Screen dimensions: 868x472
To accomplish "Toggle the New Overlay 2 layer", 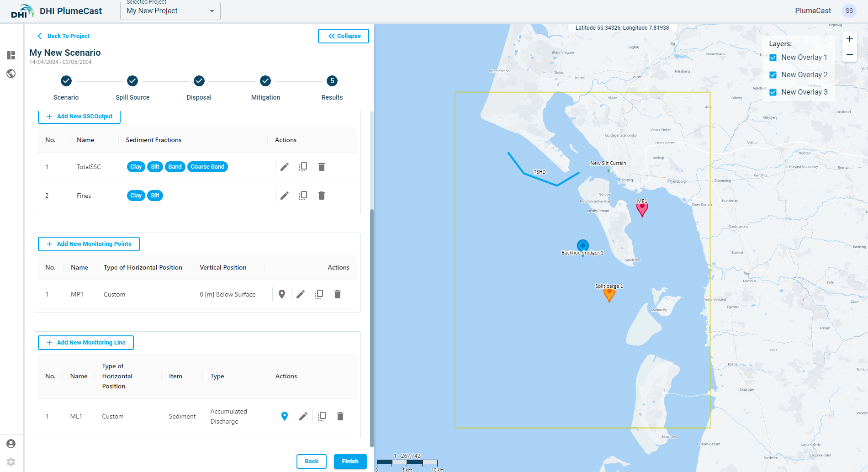I will point(773,75).
